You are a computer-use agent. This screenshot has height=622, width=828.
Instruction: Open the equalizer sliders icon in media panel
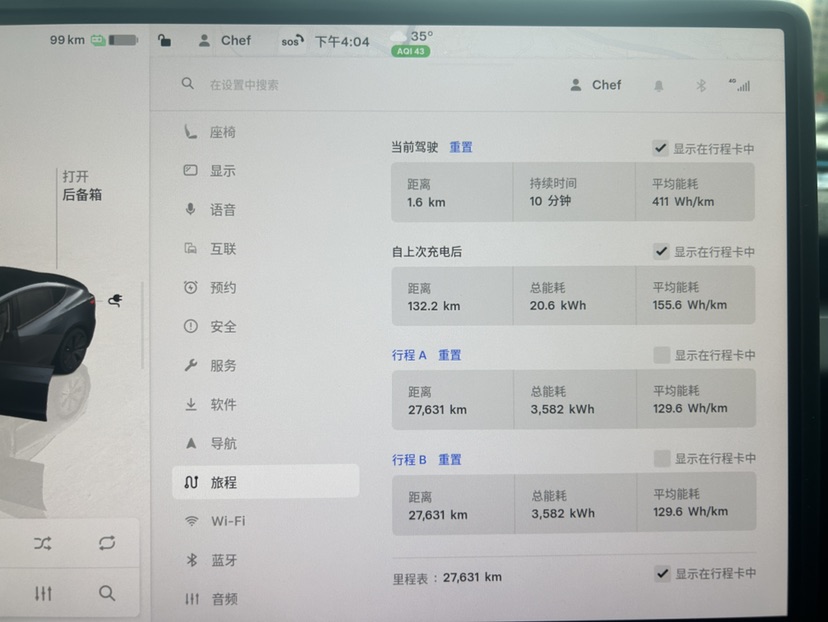pos(43,593)
